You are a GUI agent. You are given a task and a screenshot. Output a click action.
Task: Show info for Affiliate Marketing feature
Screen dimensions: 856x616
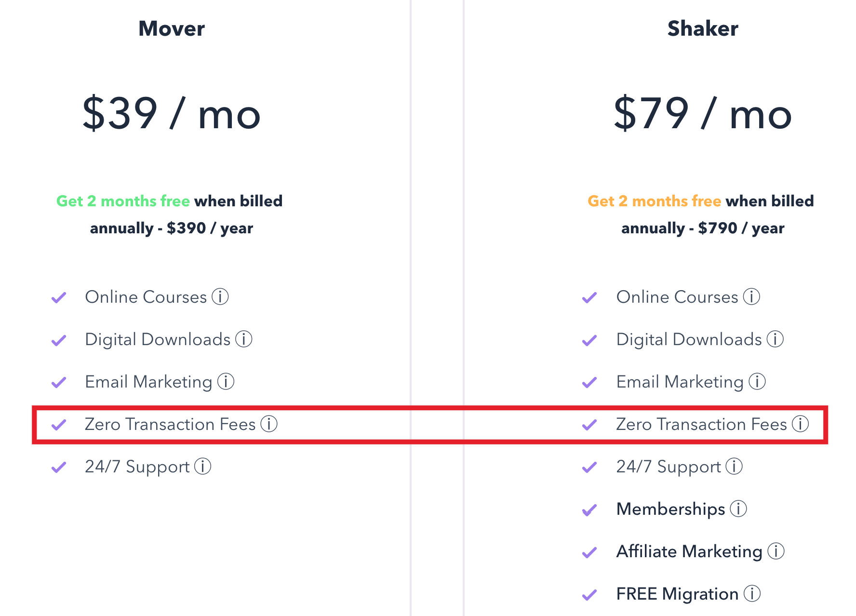coord(776,551)
